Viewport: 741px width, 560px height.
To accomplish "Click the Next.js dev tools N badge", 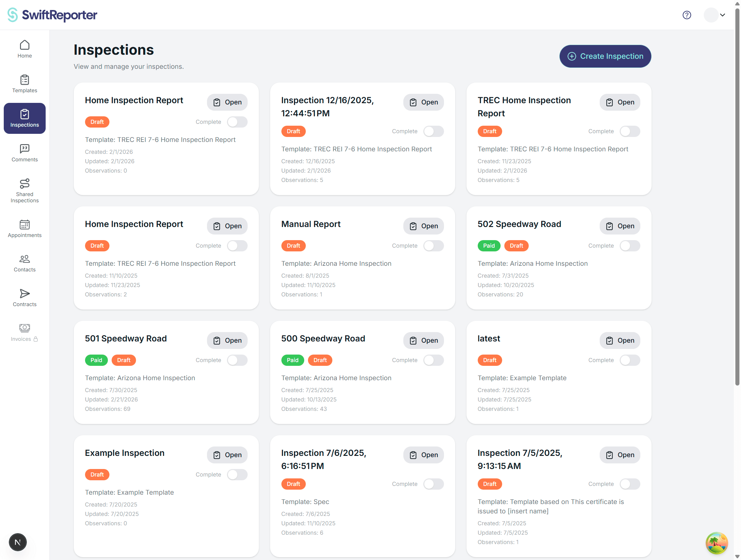I will click(18, 542).
